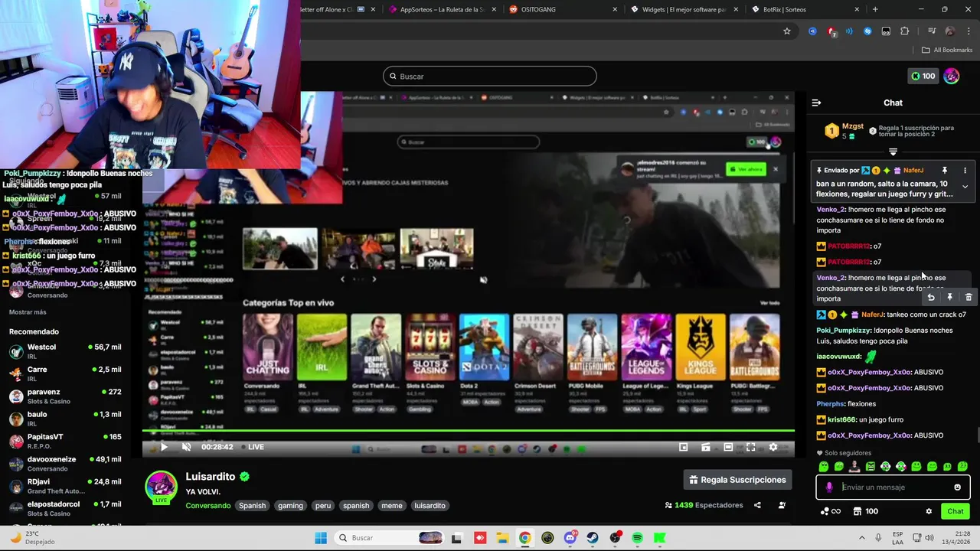
Task: Switch to the OSITOGANG browser tab
Action: click(x=564, y=9)
